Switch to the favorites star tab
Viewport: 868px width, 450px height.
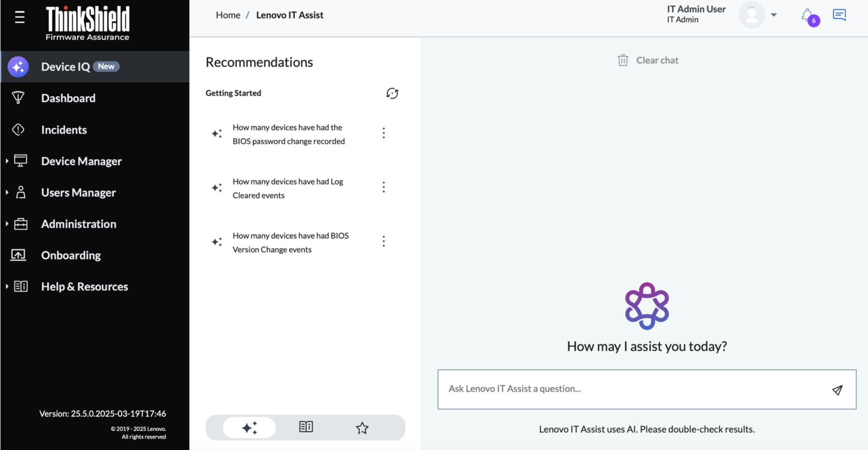click(x=362, y=428)
